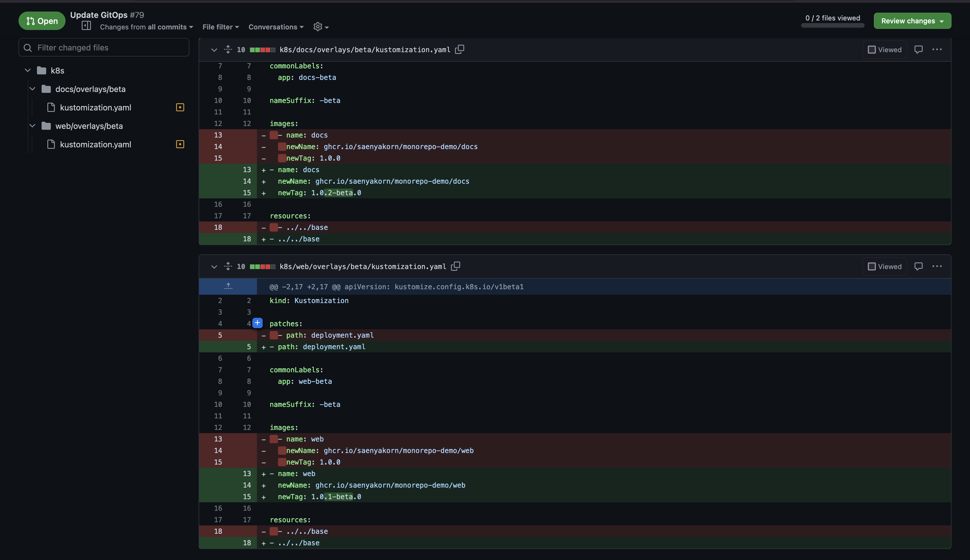Open the File filter menu
The image size is (970, 560).
click(221, 27)
